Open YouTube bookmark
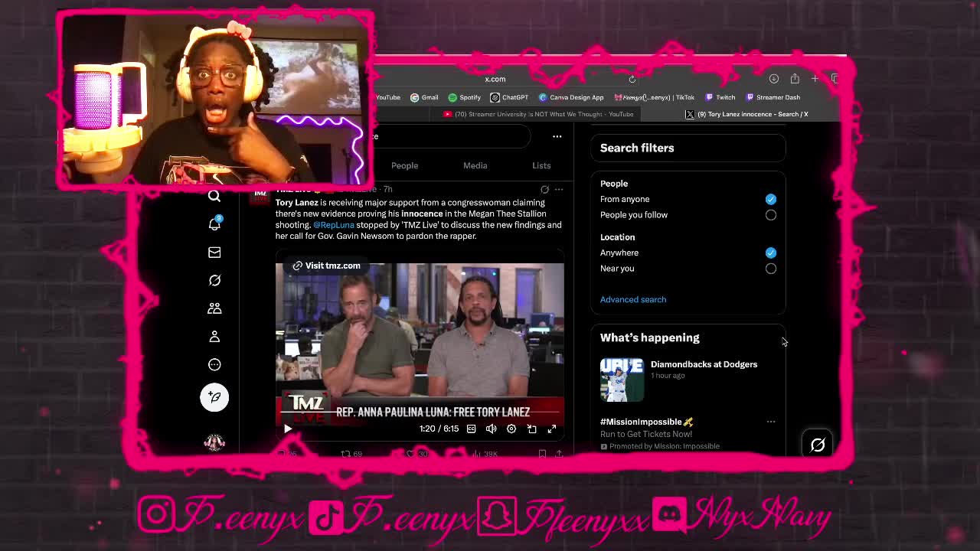 click(387, 97)
